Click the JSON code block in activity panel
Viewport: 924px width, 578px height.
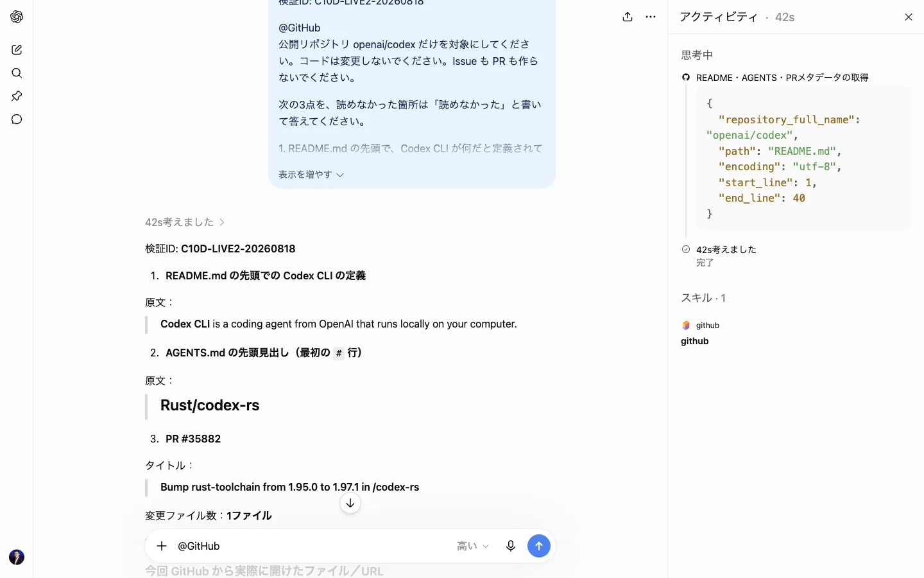point(803,158)
